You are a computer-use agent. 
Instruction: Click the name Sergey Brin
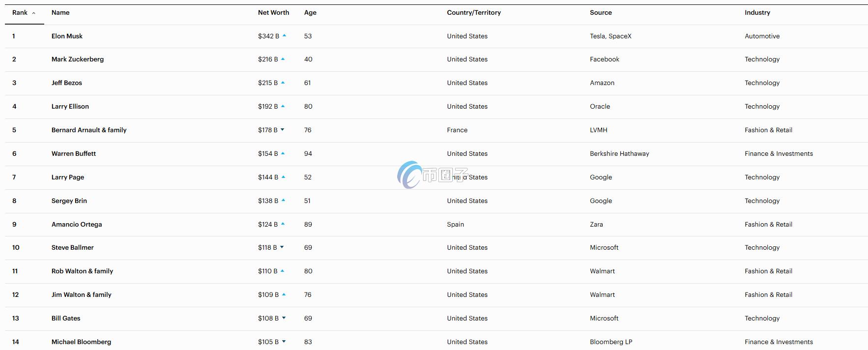69,201
